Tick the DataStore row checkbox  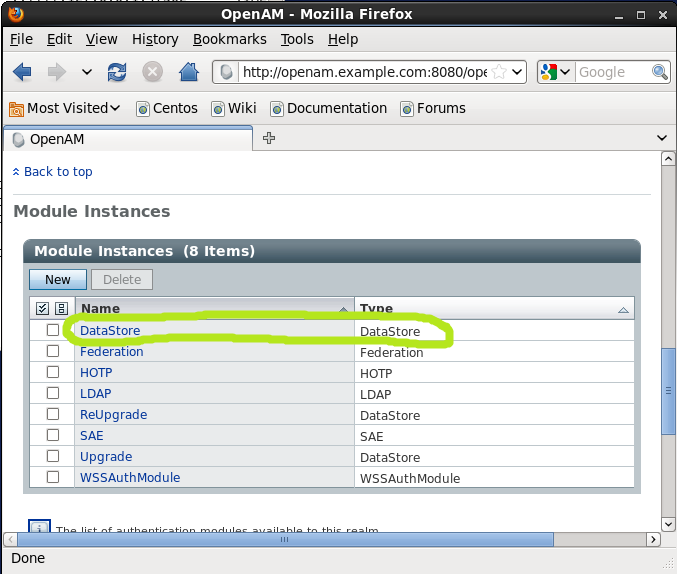tap(53, 330)
